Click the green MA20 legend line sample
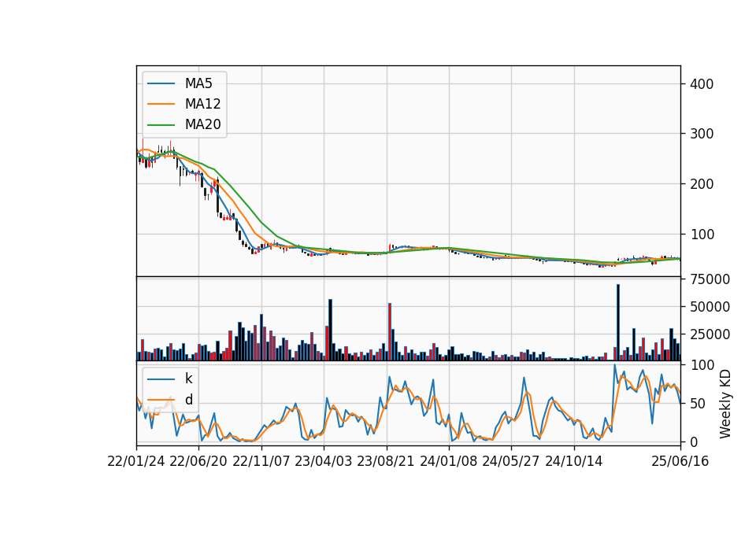 click(161, 125)
